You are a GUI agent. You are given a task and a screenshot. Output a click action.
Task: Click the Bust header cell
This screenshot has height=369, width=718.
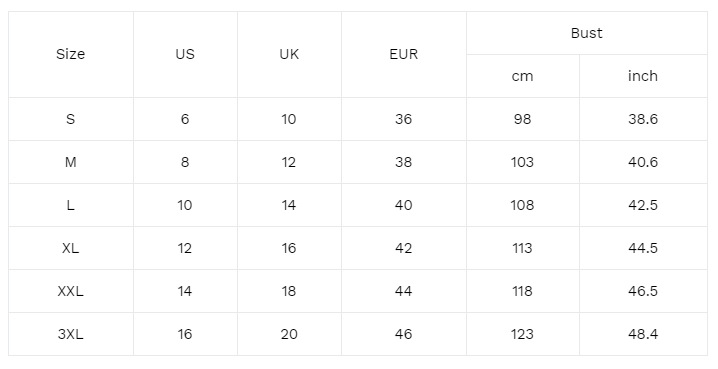pyautogui.click(x=587, y=33)
